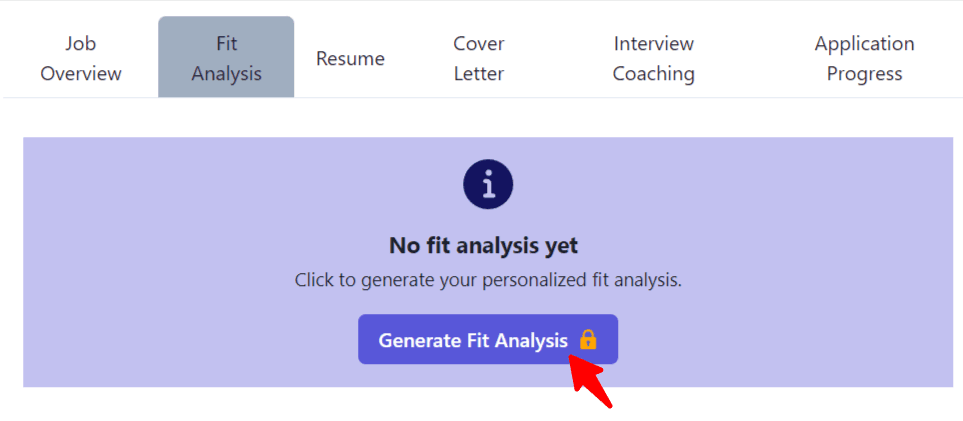View the Application Progress tab

pos(864,58)
